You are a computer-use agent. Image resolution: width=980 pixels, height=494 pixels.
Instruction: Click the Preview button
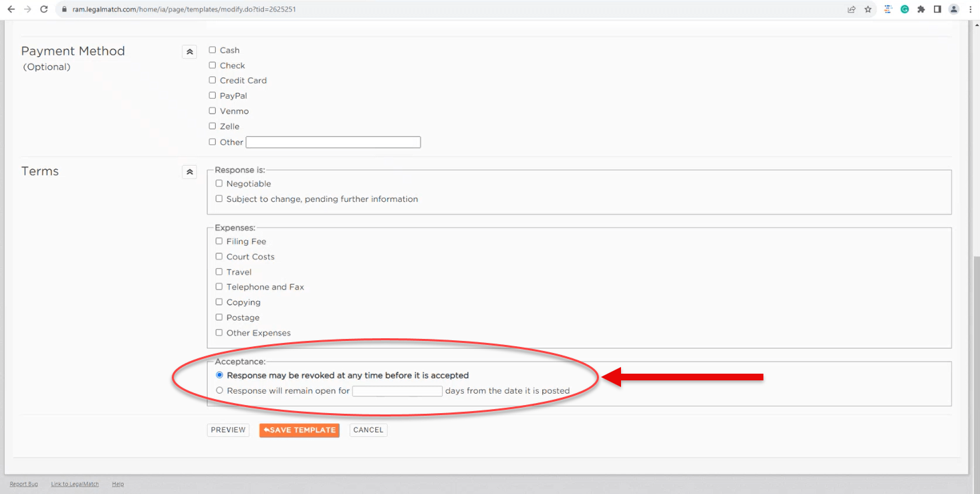[228, 430]
